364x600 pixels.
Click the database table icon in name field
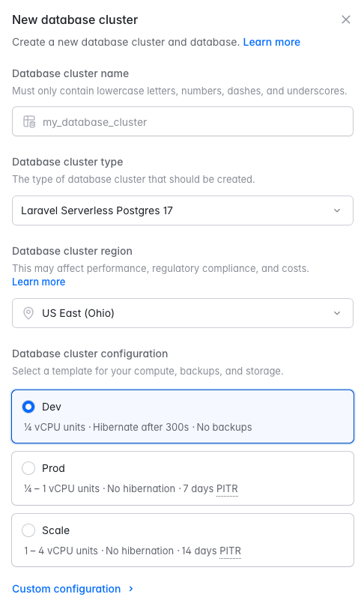(29, 121)
